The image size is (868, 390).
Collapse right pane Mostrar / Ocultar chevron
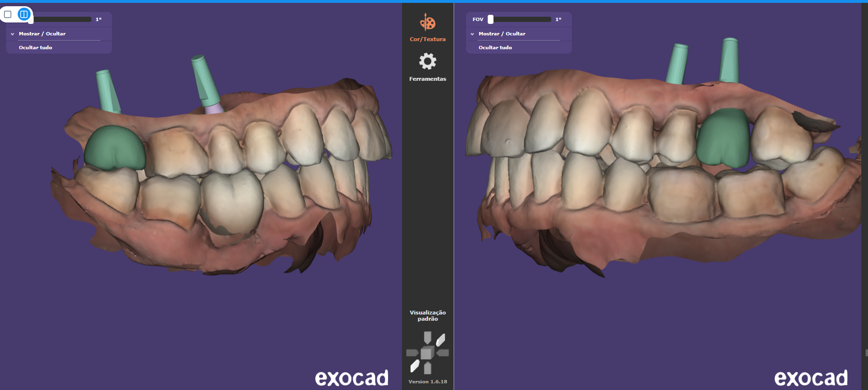coord(472,34)
